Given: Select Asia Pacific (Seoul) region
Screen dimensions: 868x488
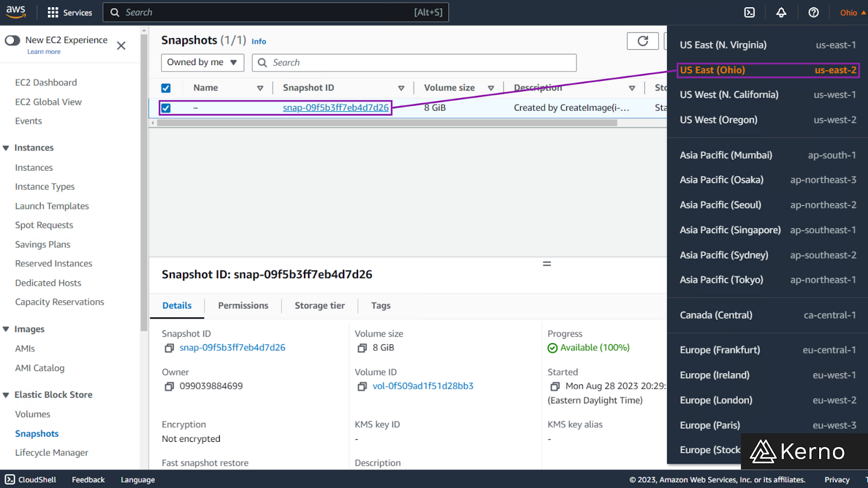Looking at the screenshot, I should 768,205.
